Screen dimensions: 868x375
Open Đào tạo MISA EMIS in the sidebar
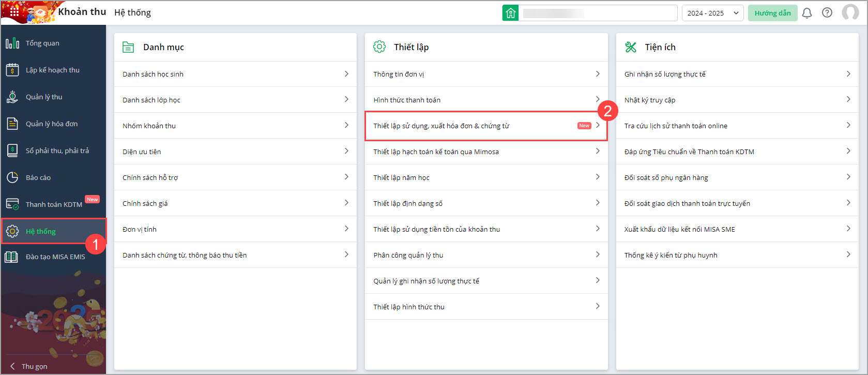(x=55, y=257)
